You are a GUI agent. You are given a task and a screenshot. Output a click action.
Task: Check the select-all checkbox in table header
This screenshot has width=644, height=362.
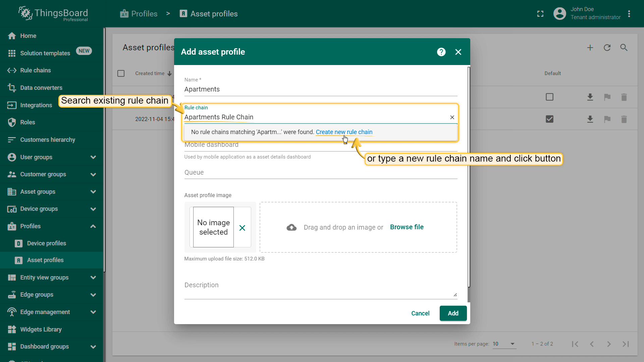click(x=121, y=73)
